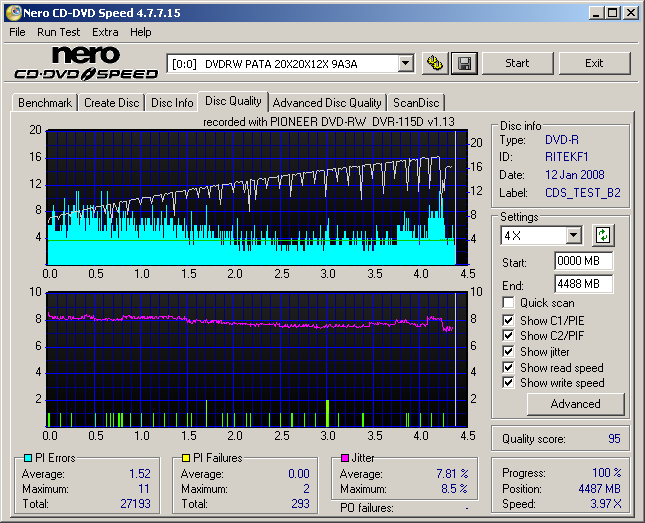Click the disc ID RITEKF1
Viewport: 645px width, 523px height.
567,157
